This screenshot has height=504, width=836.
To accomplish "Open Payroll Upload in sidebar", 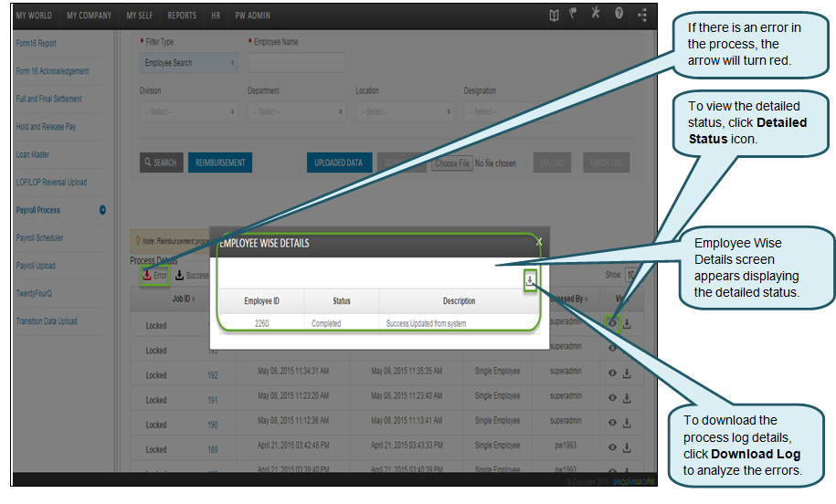I will point(36,266).
